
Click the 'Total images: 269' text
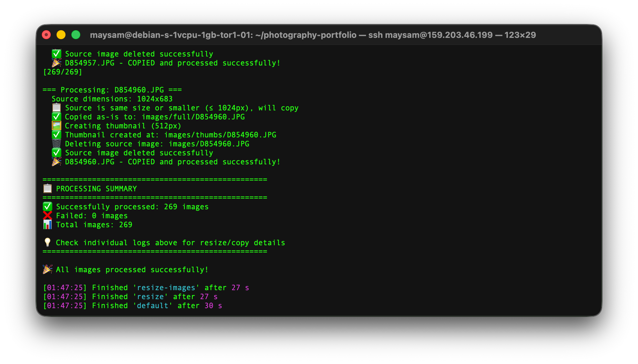click(x=94, y=225)
